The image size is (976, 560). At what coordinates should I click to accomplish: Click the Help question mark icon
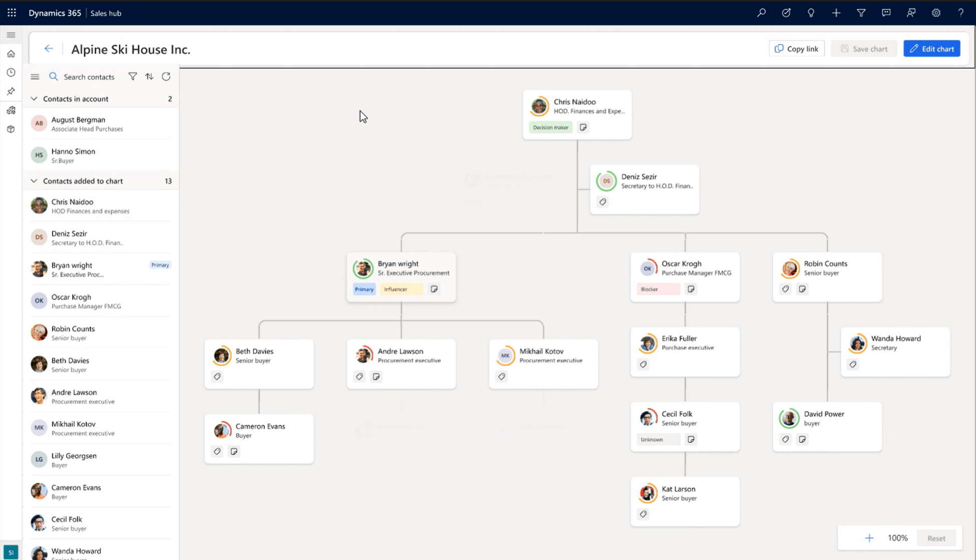(x=961, y=13)
